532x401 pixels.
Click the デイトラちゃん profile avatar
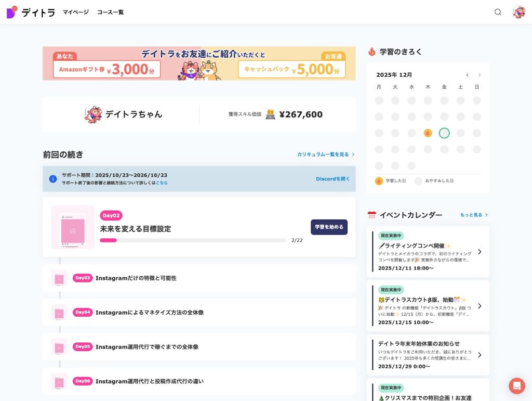94,114
